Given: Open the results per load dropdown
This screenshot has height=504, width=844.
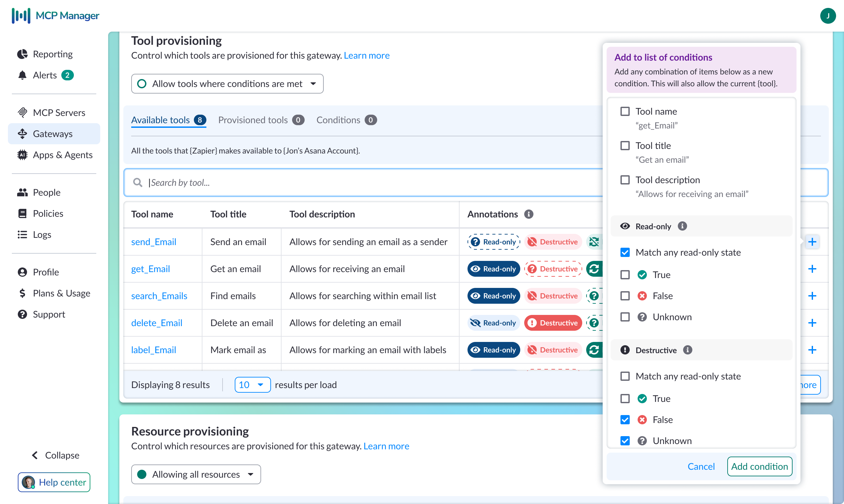Looking at the screenshot, I should click(252, 384).
